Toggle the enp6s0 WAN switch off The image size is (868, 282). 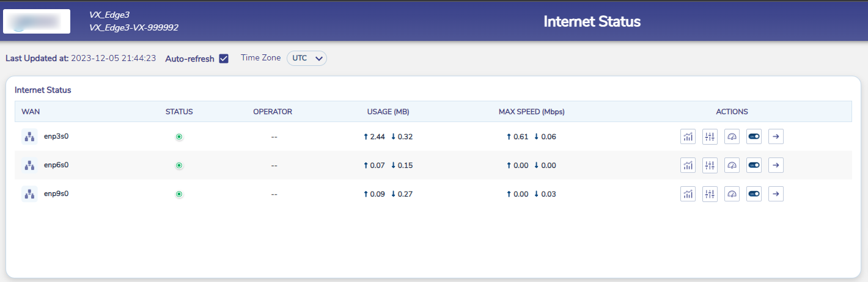tap(754, 165)
